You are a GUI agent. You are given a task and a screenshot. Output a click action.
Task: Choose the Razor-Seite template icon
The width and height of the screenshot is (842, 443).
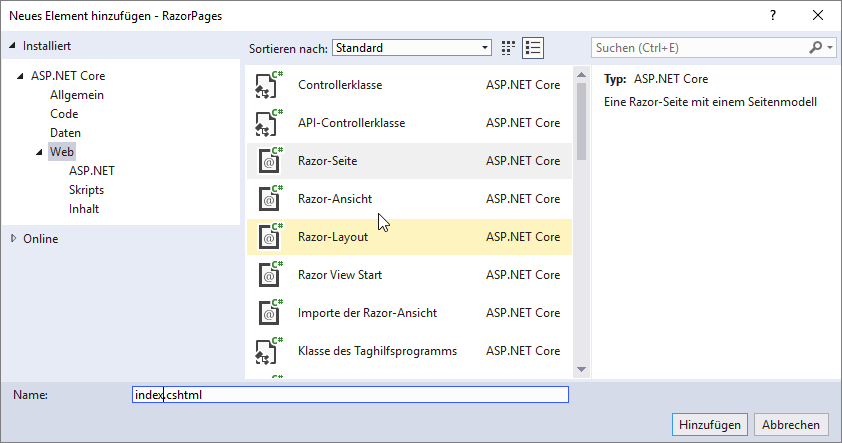click(x=266, y=161)
